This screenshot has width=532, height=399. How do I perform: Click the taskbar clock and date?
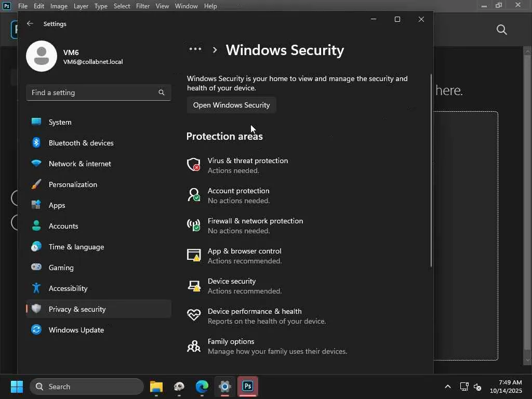coord(506,387)
